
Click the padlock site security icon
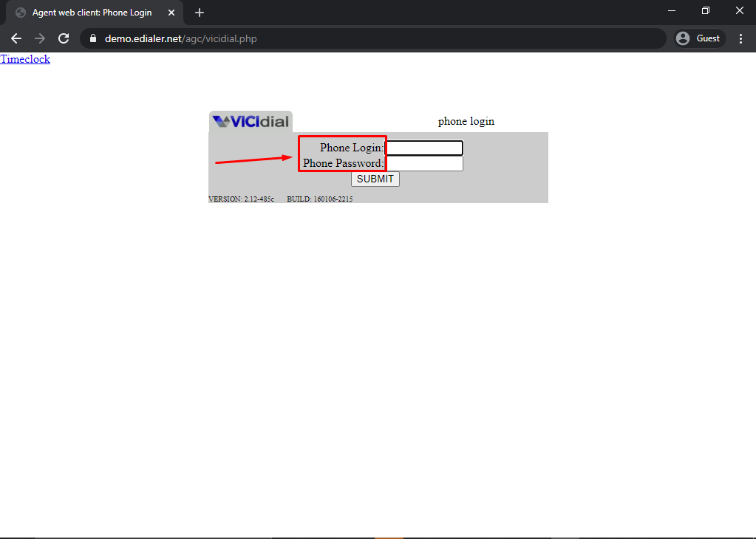(x=93, y=38)
